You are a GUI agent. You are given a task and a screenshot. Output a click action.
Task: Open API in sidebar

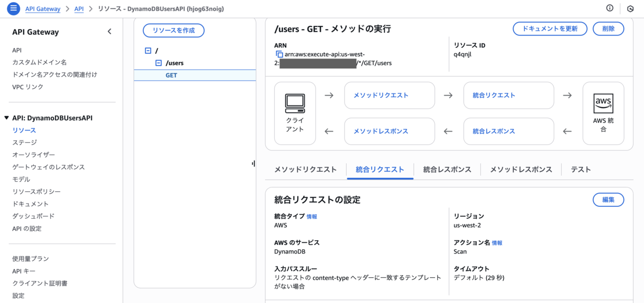pyautogui.click(x=17, y=50)
